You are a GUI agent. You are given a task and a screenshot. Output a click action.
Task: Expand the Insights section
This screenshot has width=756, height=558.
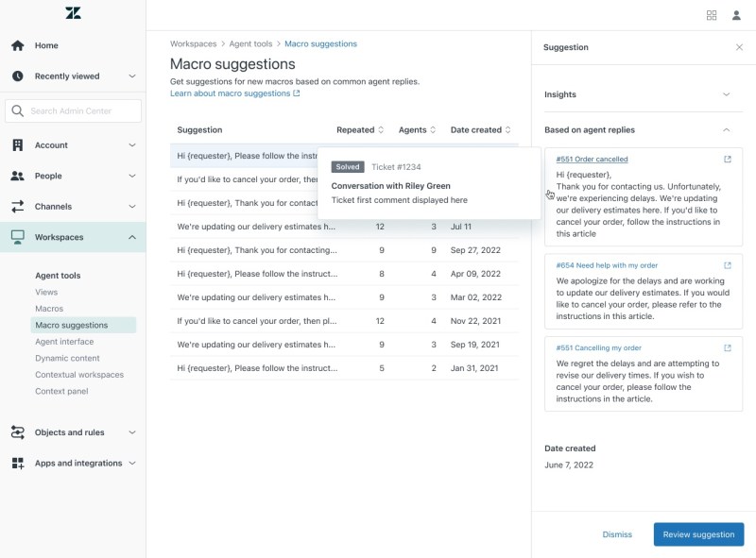(726, 94)
